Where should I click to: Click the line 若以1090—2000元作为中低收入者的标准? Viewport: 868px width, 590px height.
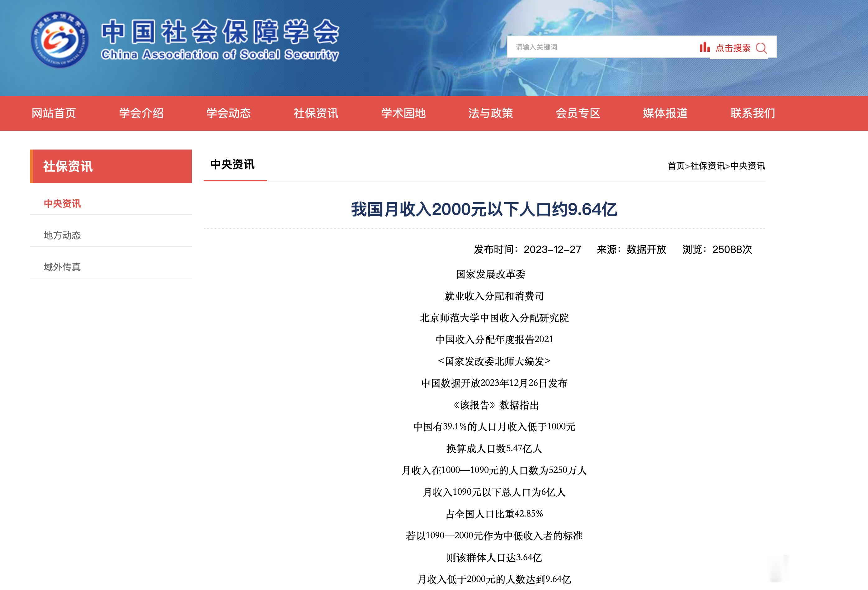494,536
